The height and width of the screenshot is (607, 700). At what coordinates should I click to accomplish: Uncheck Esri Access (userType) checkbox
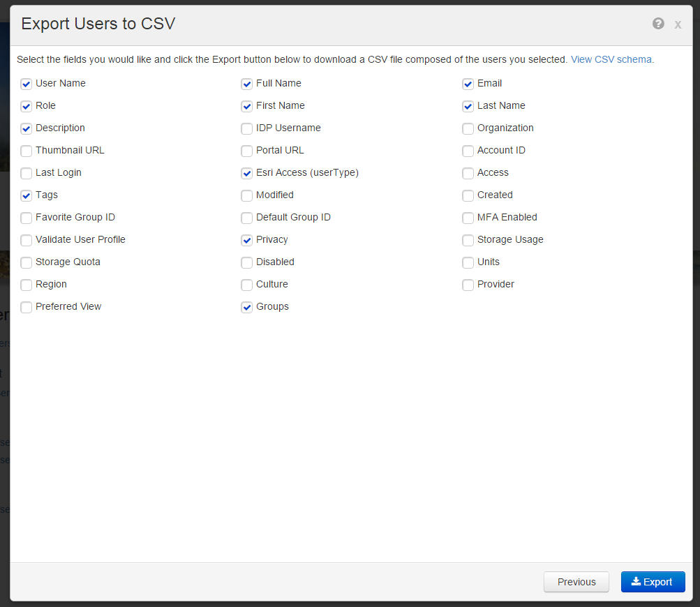247,174
